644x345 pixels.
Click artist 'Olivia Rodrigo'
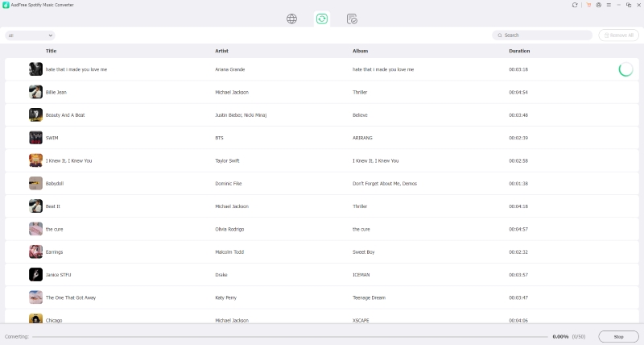tap(229, 229)
